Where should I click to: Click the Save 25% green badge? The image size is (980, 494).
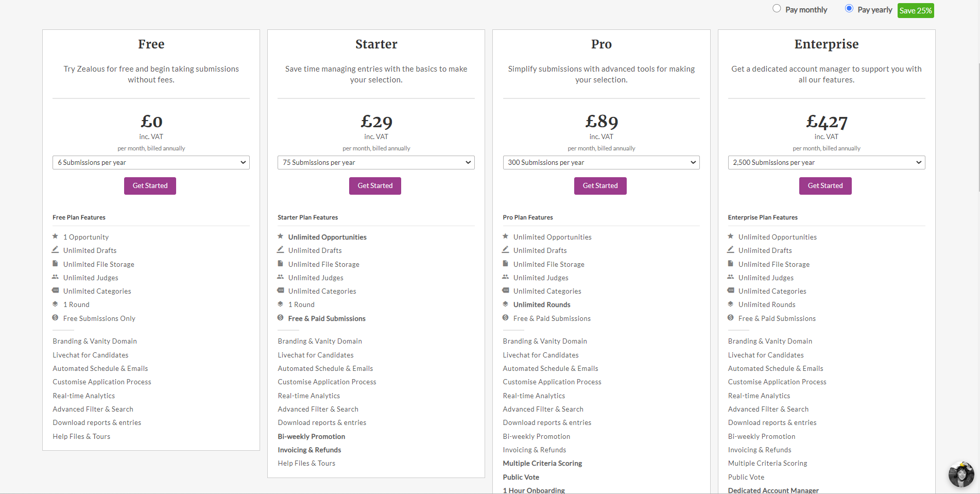pos(915,10)
